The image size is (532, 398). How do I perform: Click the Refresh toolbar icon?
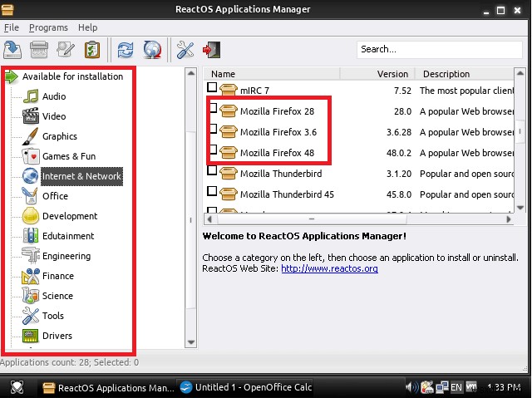click(x=126, y=50)
